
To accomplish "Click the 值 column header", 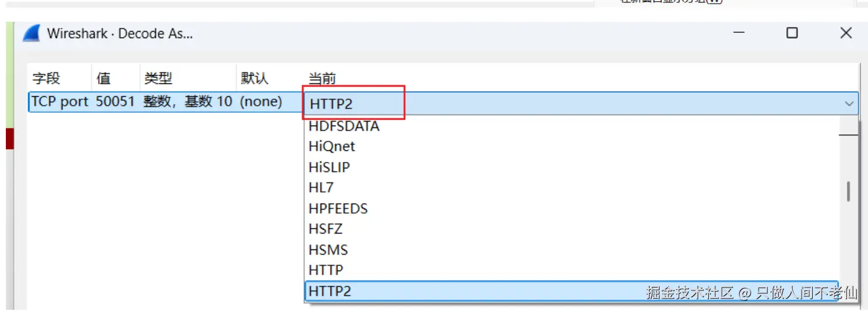I will click(103, 78).
